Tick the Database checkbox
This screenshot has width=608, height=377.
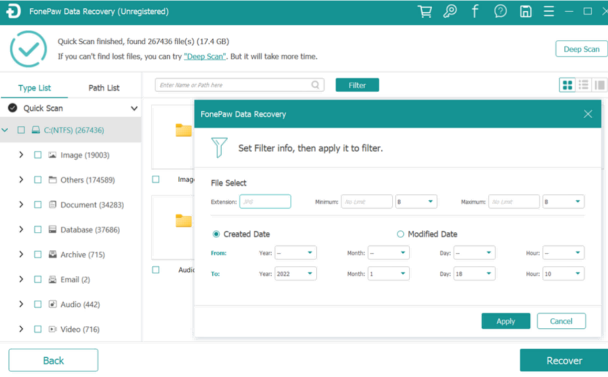(x=38, y=229)
